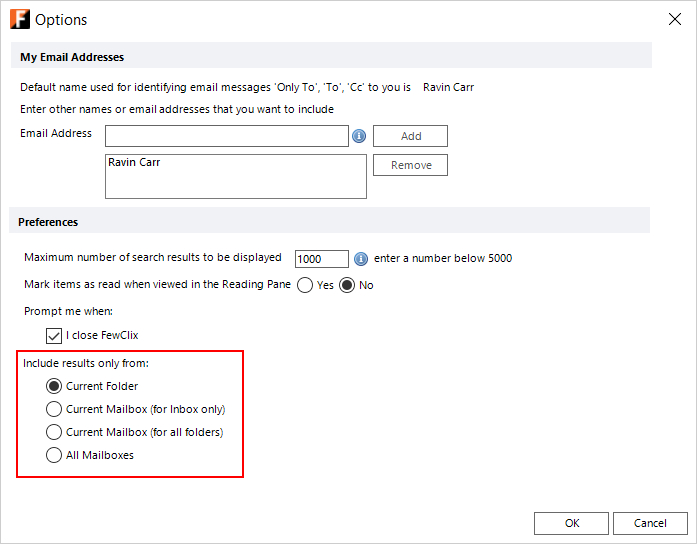Click the Add button
Image resolution: width=697 pixels, height=544 pixels.
click(x=410, y=136)
